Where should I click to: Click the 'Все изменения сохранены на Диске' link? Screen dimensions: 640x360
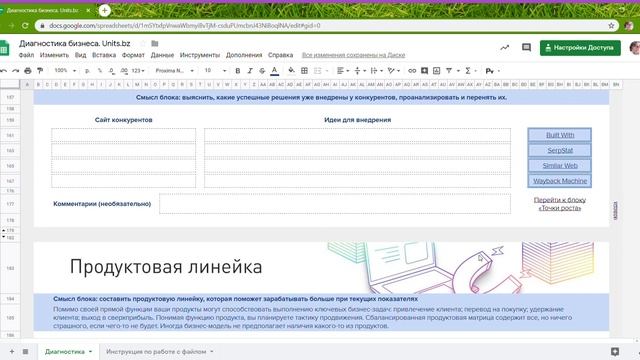[x=353, y=55]
